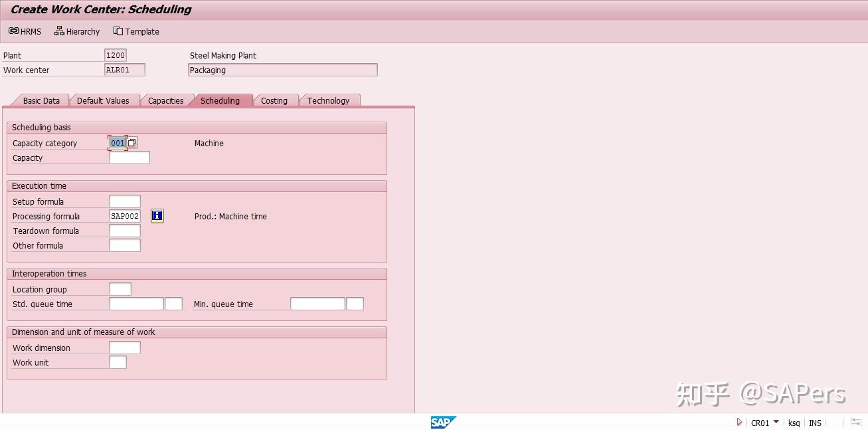Switch to the Basic Data tab
The width and height of the screenshot is (868, 430).
(x=41, y=100)
